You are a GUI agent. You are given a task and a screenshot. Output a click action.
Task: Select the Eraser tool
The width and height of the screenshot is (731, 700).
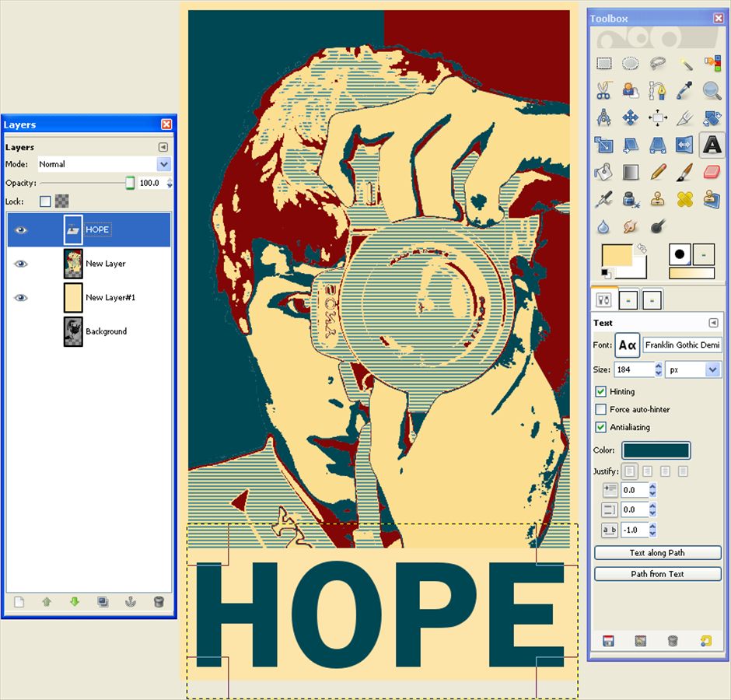click(712, 172)
